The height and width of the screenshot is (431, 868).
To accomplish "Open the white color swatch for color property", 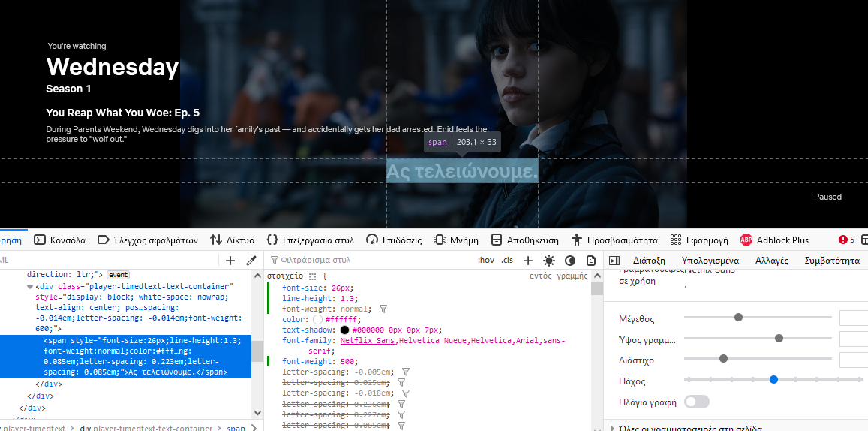I will 318,320.
